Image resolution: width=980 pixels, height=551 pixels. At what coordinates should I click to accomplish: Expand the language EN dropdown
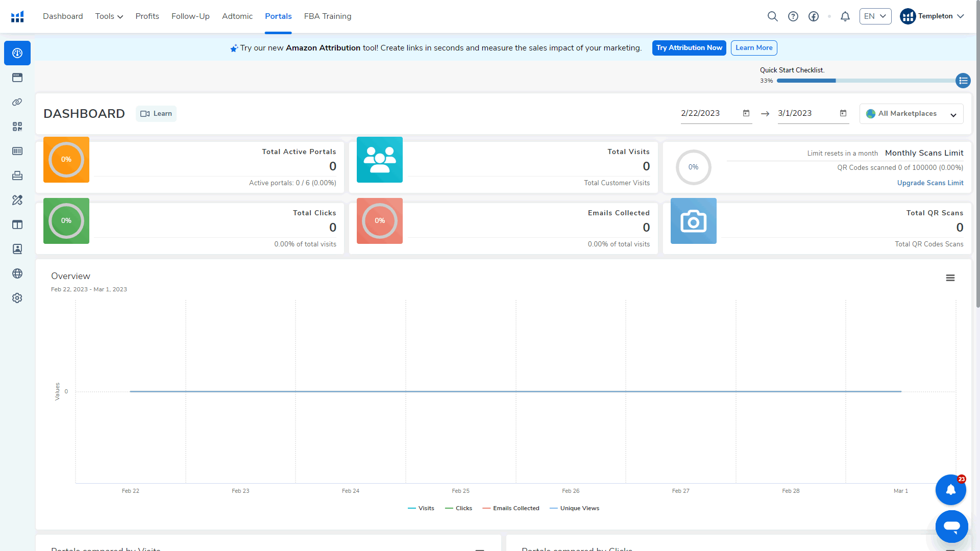(x=875, y=15)
